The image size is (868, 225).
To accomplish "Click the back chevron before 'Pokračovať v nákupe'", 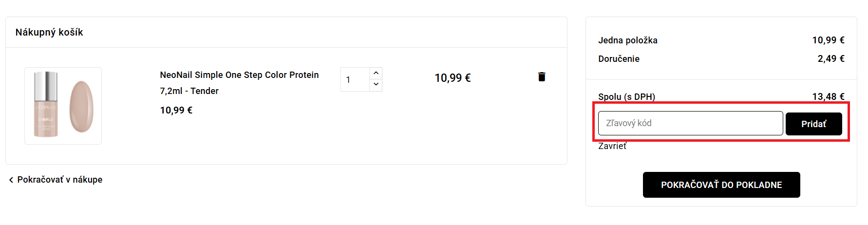I will tap(11, 180).
